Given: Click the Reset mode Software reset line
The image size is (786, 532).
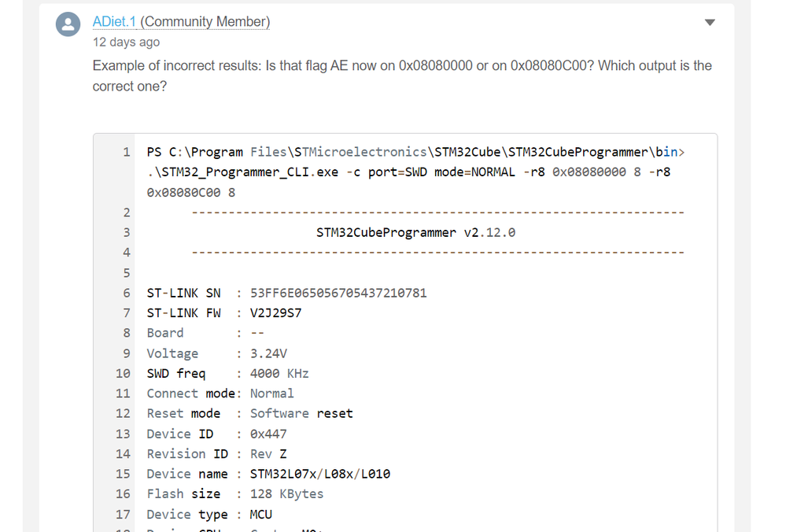Looking at the screenshot, I should click(249, 413).
